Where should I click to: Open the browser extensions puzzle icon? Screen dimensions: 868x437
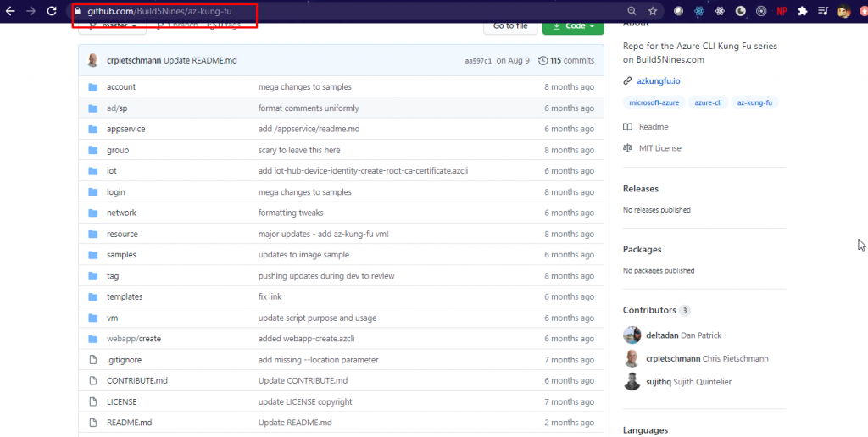pyautogui.click(x=802, y=11)
